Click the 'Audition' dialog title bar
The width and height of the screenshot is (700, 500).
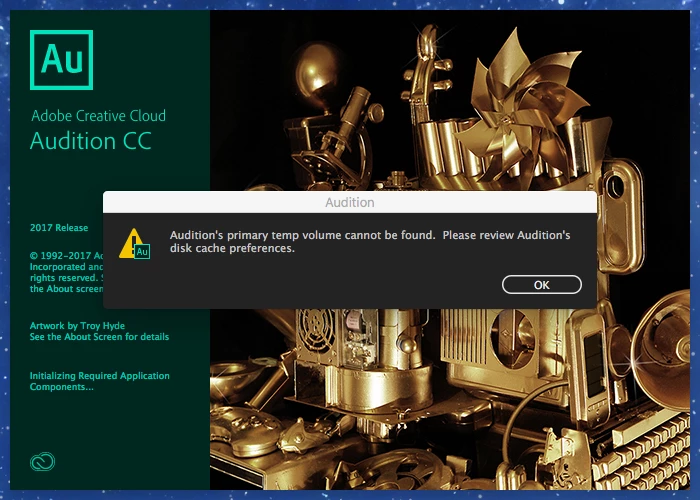click(350, 202)
